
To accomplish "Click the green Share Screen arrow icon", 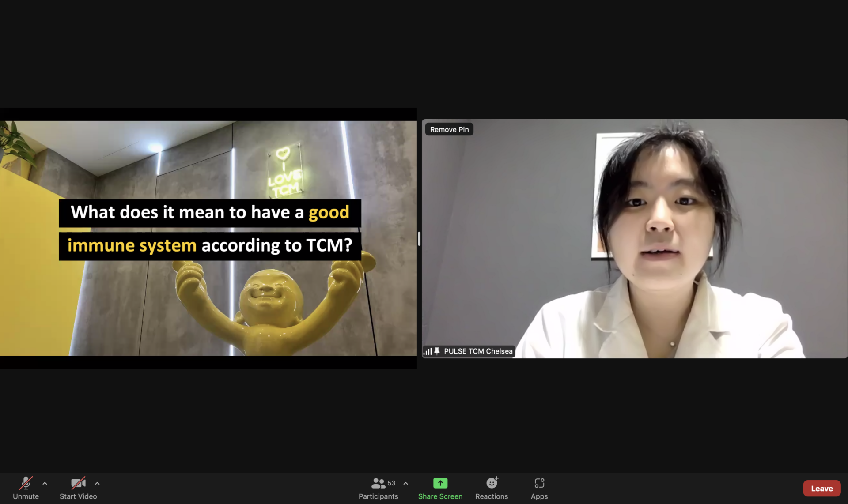I will coord(440,483).
